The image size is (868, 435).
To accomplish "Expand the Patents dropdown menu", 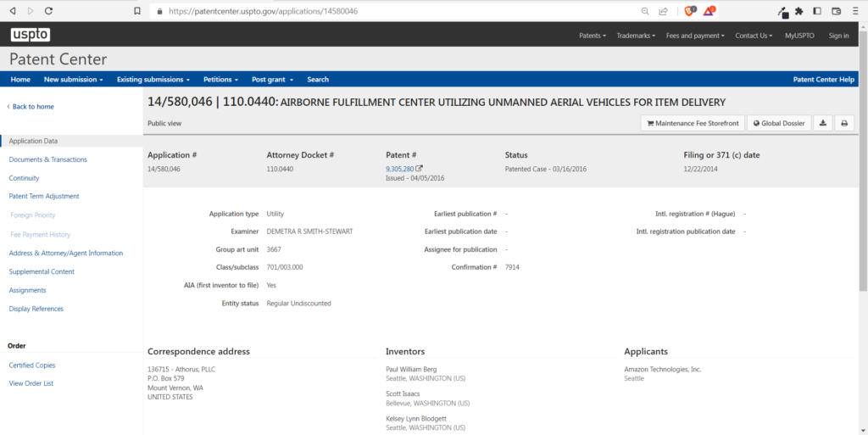I will click(592, 36).
